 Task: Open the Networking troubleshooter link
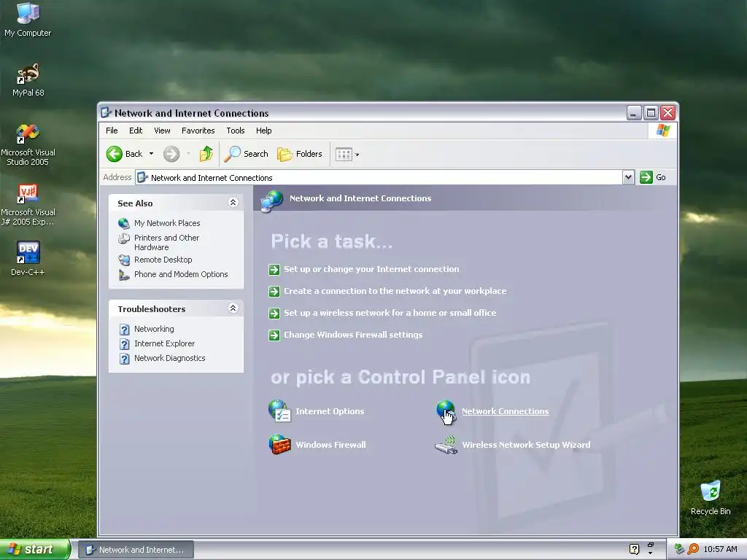click(x=154, y=329)
